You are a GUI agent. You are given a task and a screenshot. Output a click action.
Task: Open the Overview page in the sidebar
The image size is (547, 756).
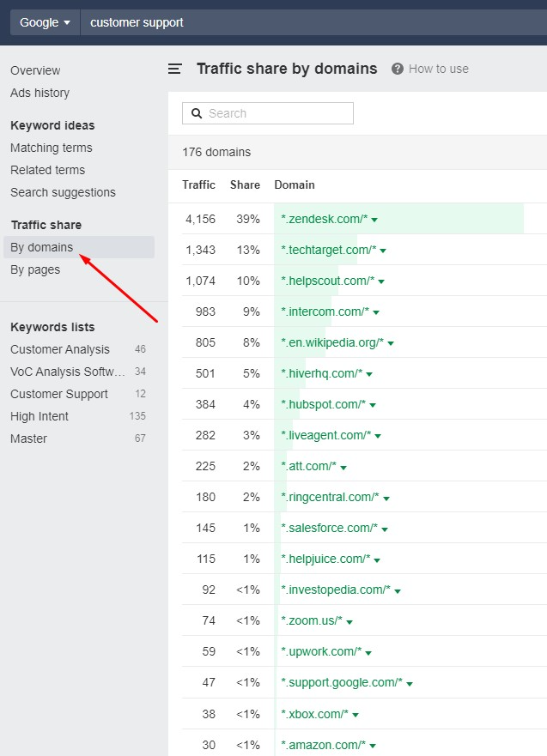(35, 70)
